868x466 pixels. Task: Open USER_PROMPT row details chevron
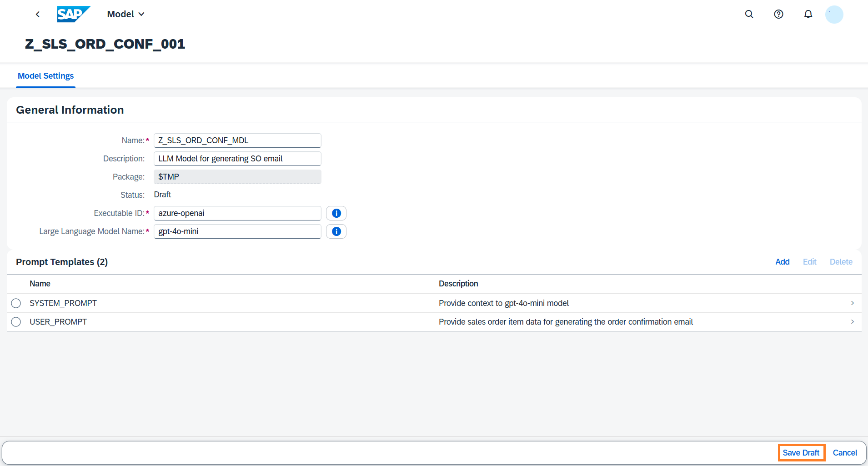(x=852, y=322)
